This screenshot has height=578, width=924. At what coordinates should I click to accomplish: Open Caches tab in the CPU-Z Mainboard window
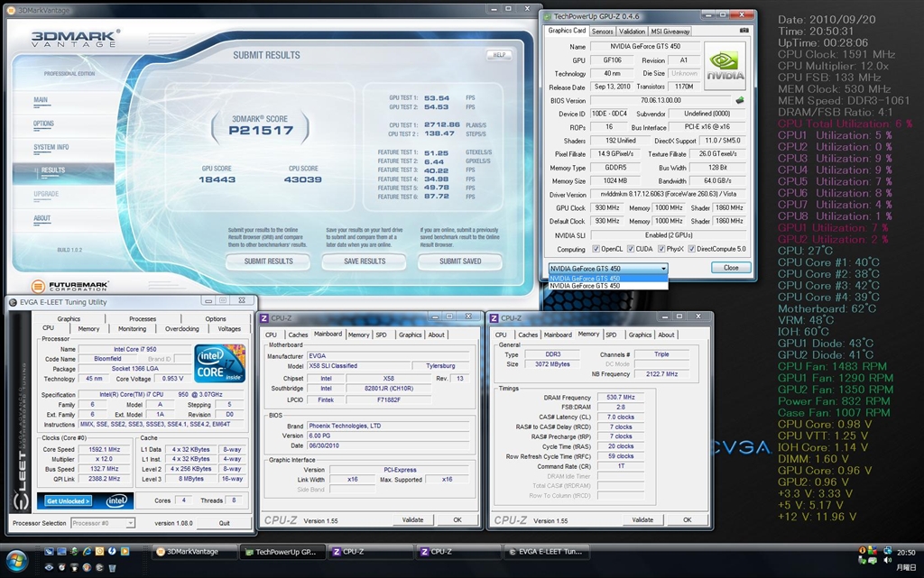[298, 335]
